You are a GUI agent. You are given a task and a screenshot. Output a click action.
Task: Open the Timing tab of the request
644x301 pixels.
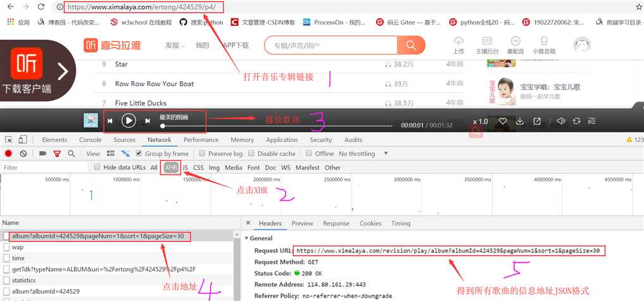401,223
